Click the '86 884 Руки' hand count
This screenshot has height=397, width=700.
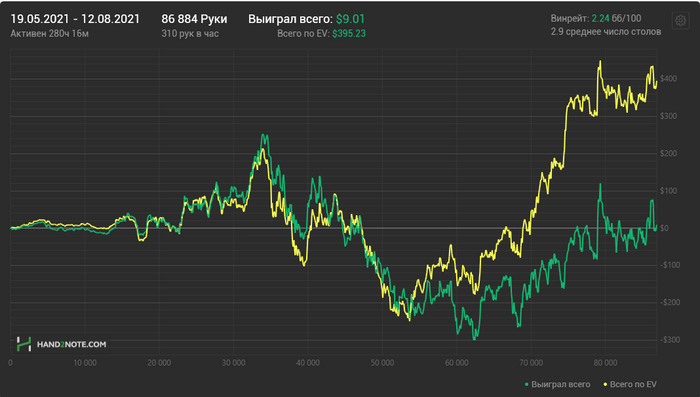click(194, 19)
